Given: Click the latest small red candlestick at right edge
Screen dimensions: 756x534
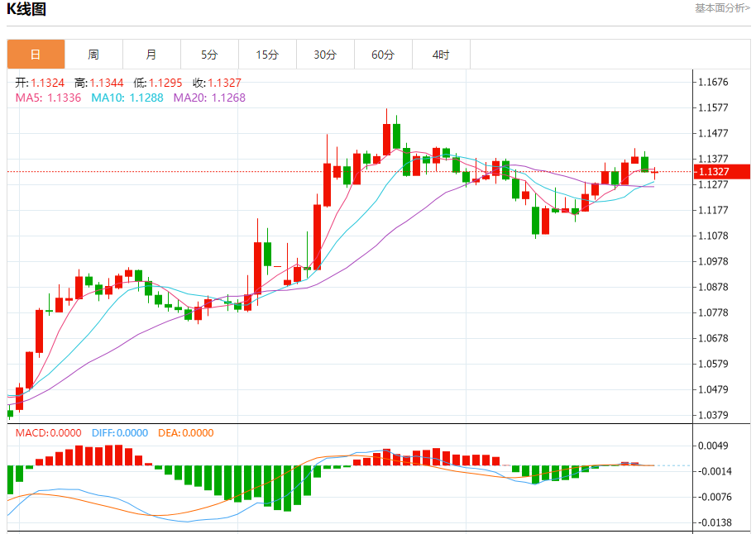Looking at the screenshot, I should click(x=654, y=172).
